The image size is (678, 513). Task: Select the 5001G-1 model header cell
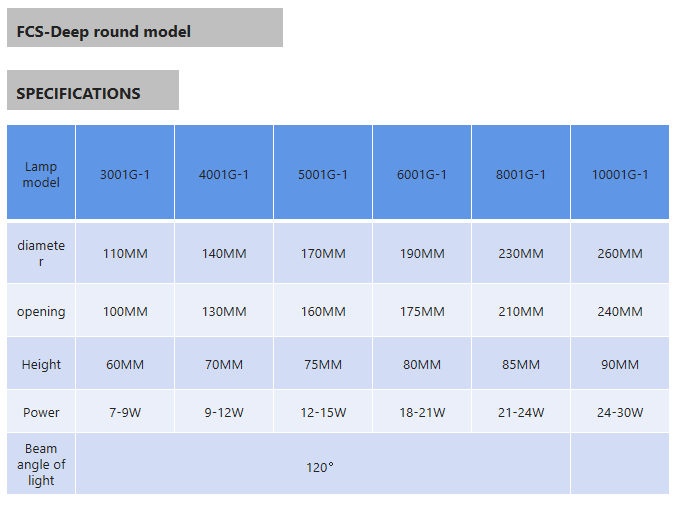pyautogui.click(x=323, y=174)
